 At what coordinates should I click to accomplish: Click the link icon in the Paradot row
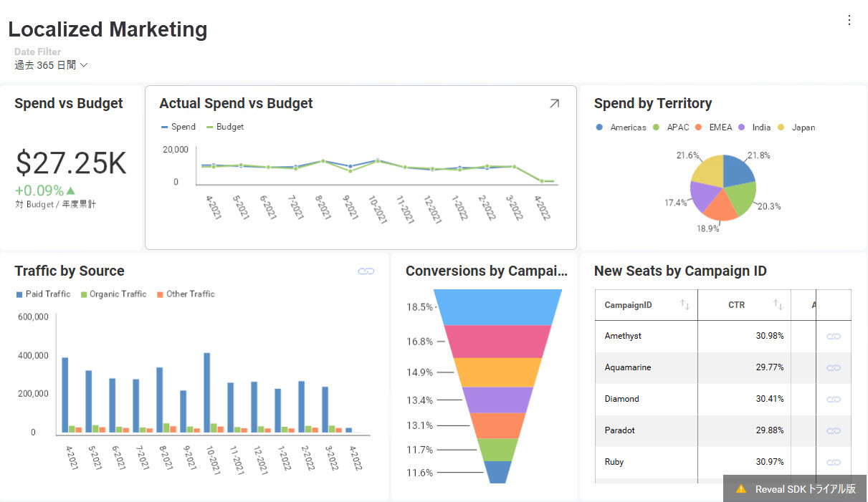[833, 430]
